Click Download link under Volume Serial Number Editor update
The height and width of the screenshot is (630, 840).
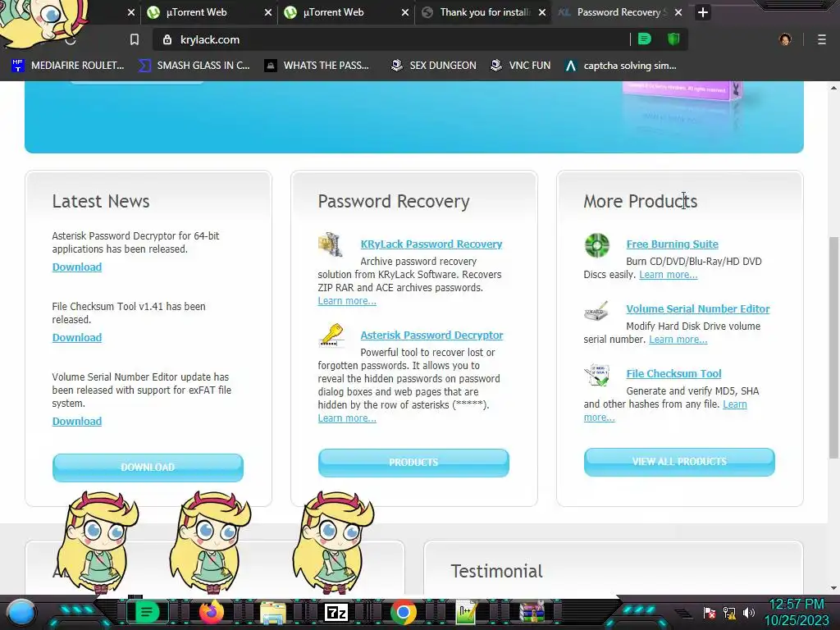click(76, 421)
